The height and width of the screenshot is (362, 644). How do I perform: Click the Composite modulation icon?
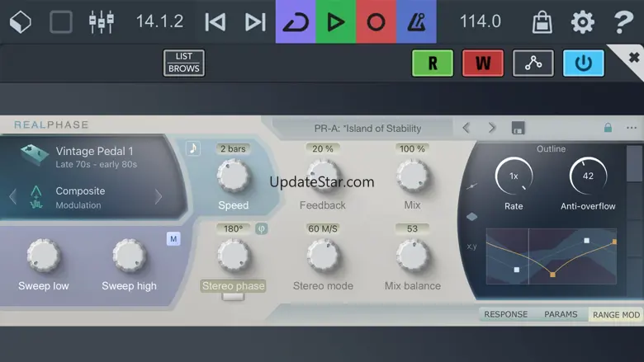(x=36, y=197)
